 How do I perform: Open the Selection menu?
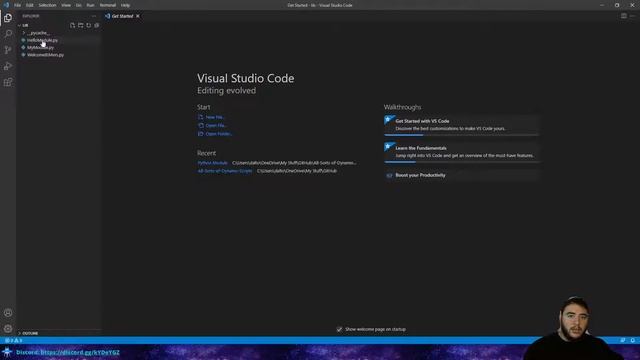click(47, 5)
